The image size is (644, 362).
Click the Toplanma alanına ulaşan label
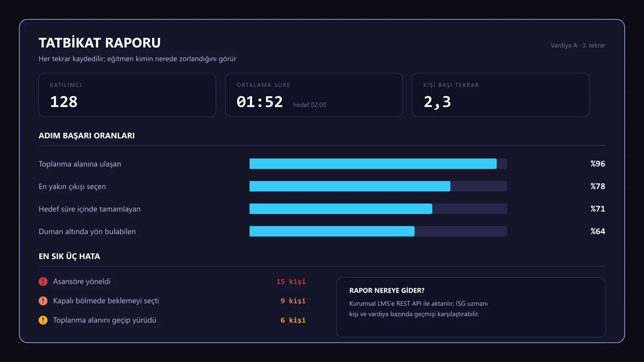(x=80, y=164)
